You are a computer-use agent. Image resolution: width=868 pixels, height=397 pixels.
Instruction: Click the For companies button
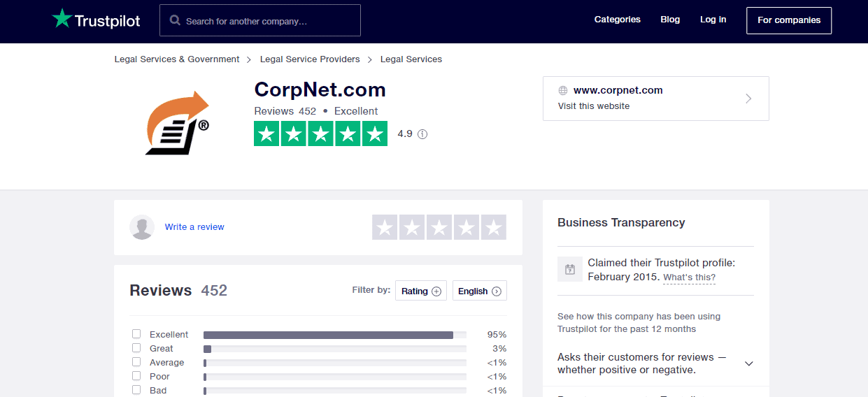pyautogui.click(x=789, y=20)
